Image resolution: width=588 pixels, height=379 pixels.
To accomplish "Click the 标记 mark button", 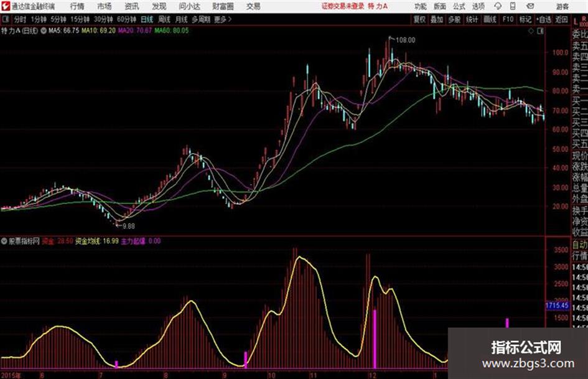I will 525,19.
